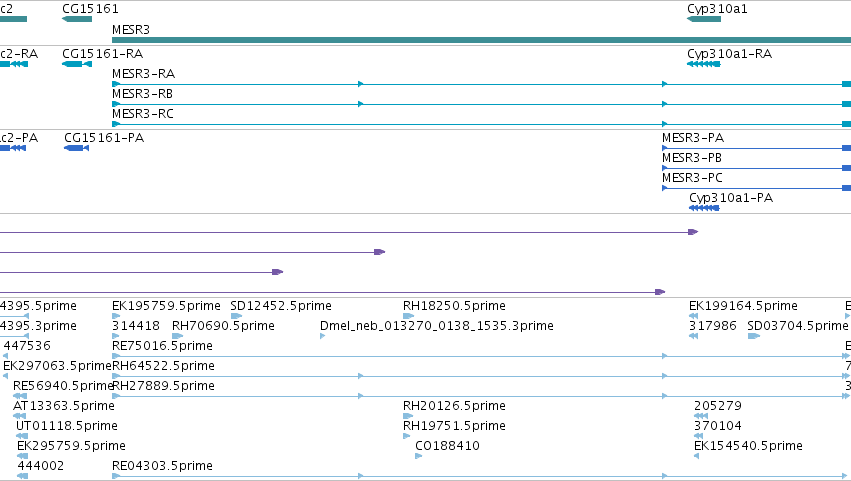Click the CG15161-PA protein label
This screenshot has height=481, width=851.
[104, 138]
